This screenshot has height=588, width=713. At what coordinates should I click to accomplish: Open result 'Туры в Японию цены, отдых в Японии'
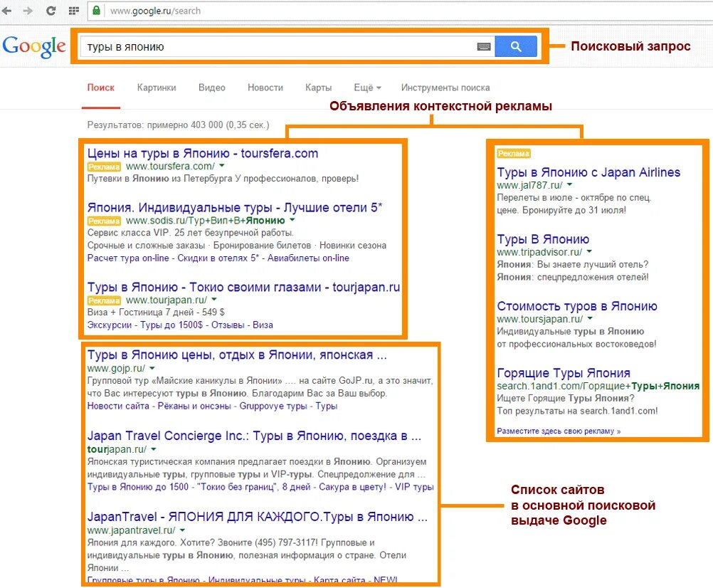(x=237, y=355)
